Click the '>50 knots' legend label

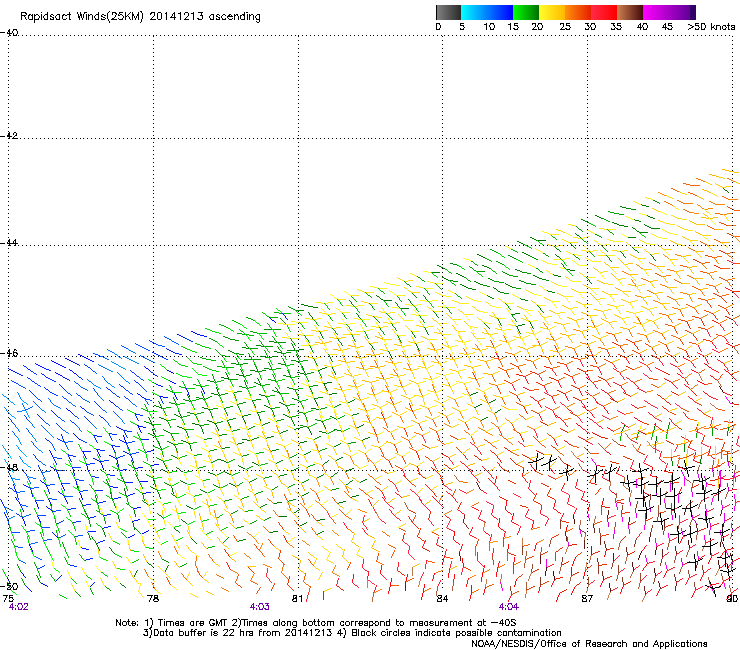[711, 27]
